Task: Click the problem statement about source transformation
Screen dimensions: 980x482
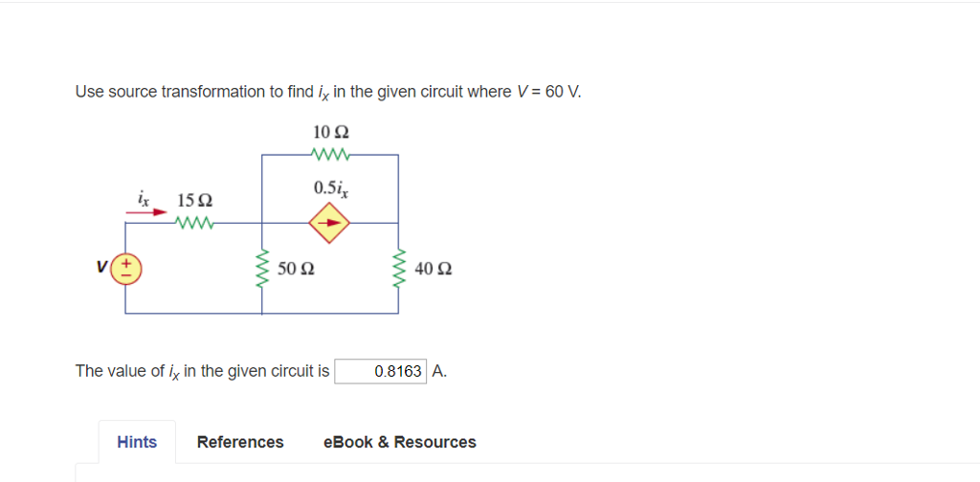Action: click(x=329, y=93)
